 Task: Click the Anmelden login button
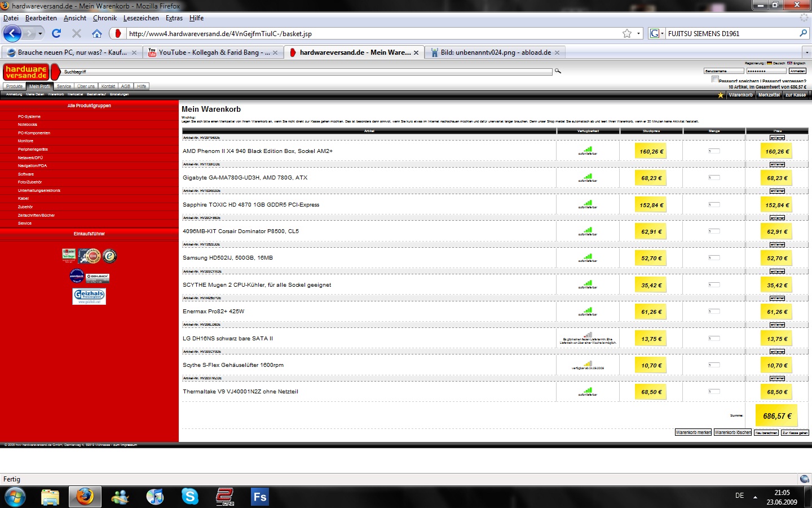tap(797, 71)
